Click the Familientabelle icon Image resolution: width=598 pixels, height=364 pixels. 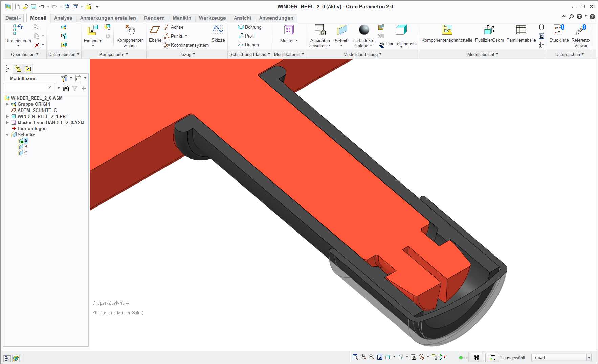[x=521, y=30]
